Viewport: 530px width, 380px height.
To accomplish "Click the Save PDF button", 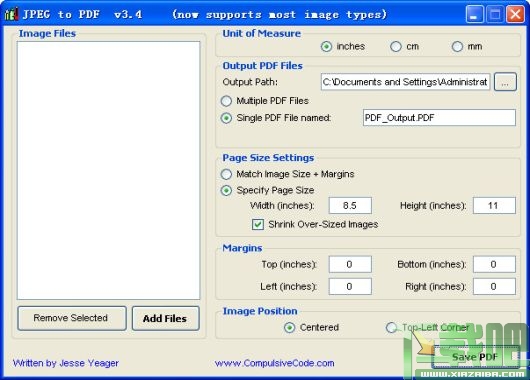I will [x=476, y=357].
